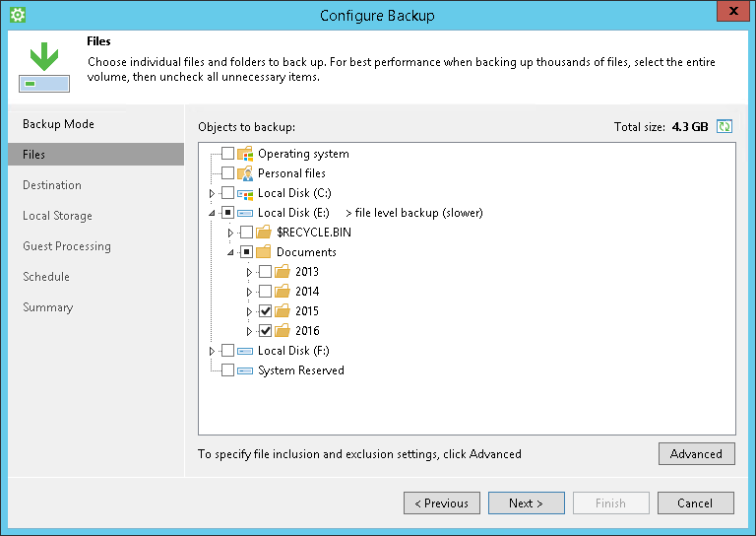Screen dimensions: 756x536
Task: Expand the 2016 folder node
Action: coord(249,331)
